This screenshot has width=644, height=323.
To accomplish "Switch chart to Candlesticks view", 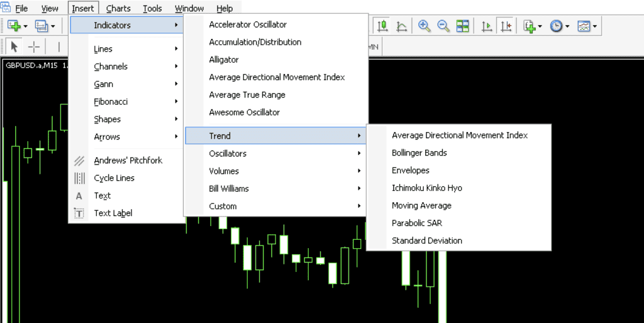I will pyautogui.click(x=382, y=26).
